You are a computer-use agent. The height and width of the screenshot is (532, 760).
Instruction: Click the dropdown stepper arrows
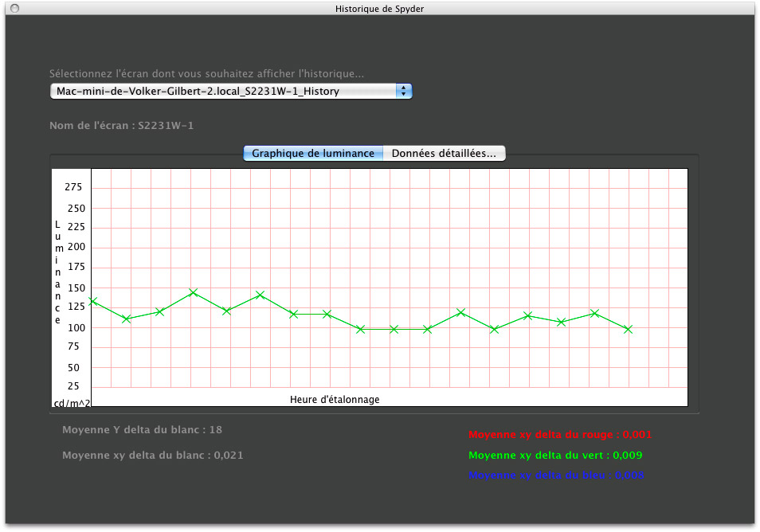click(404, 91)
